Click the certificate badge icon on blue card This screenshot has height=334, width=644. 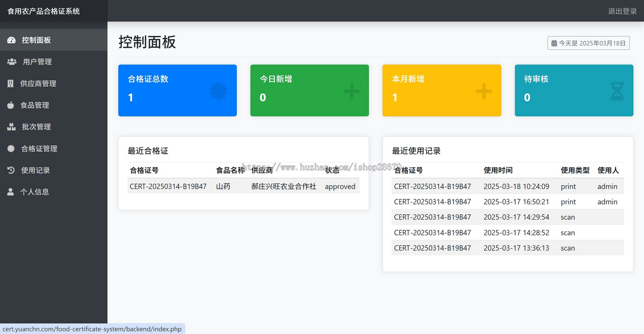click(x=218, y=91)
